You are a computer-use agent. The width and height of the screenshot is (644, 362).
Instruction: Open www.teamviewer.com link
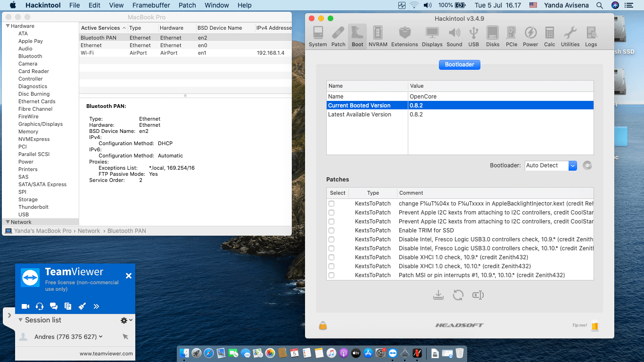coord(106,354)
